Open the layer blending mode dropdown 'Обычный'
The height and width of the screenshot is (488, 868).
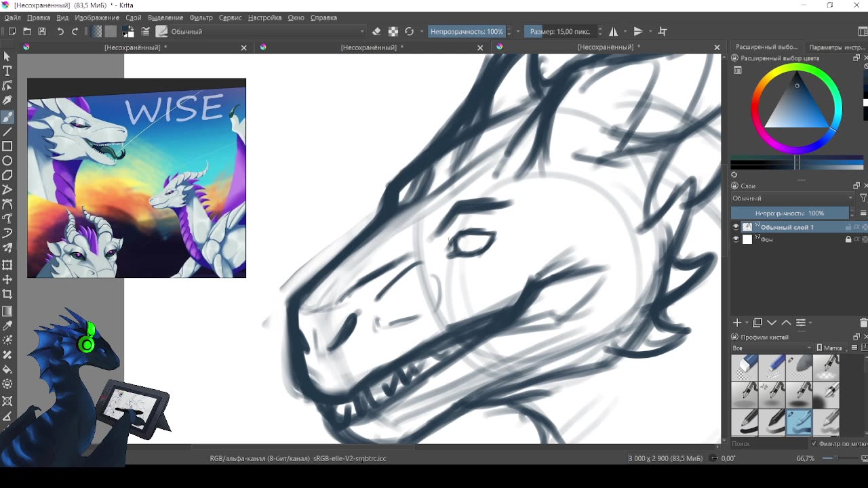(791, 198)
